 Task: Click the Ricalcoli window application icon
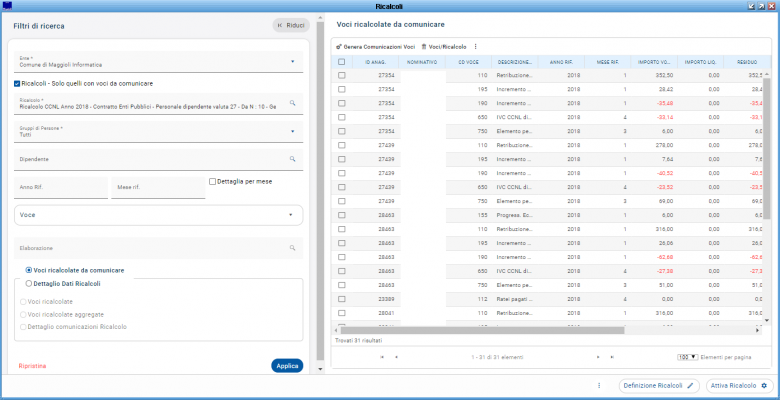click(x=7, y=6)
